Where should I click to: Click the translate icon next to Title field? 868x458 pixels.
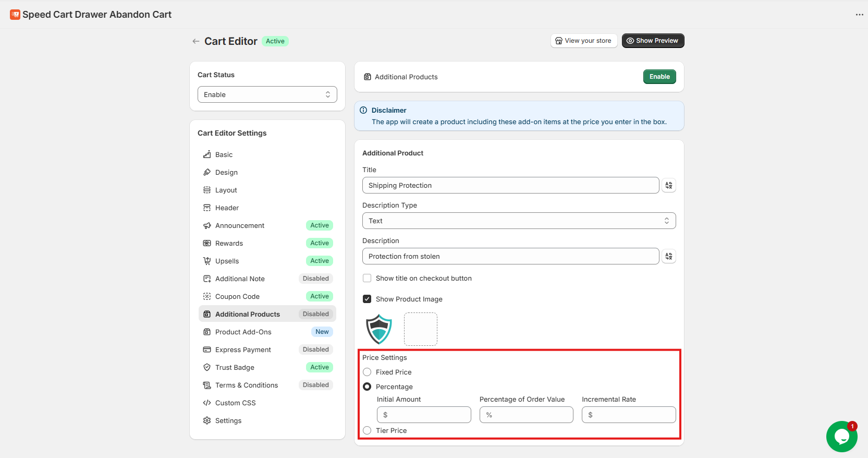(669, 185)
